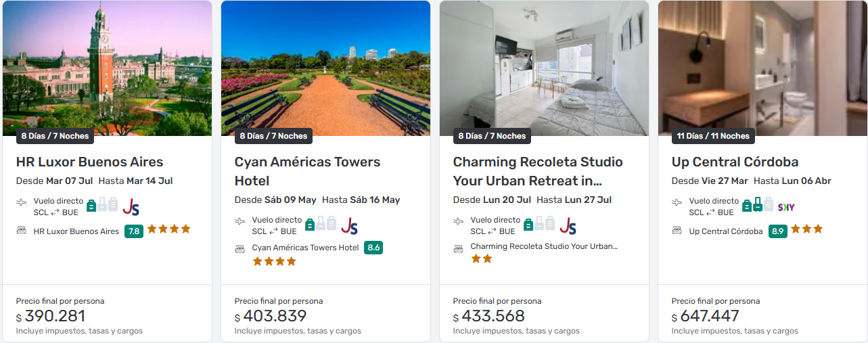Viewport: 868px width, 343px height.
Task: Click the 8.9 rating badge
Action: (x=778, y=231)
